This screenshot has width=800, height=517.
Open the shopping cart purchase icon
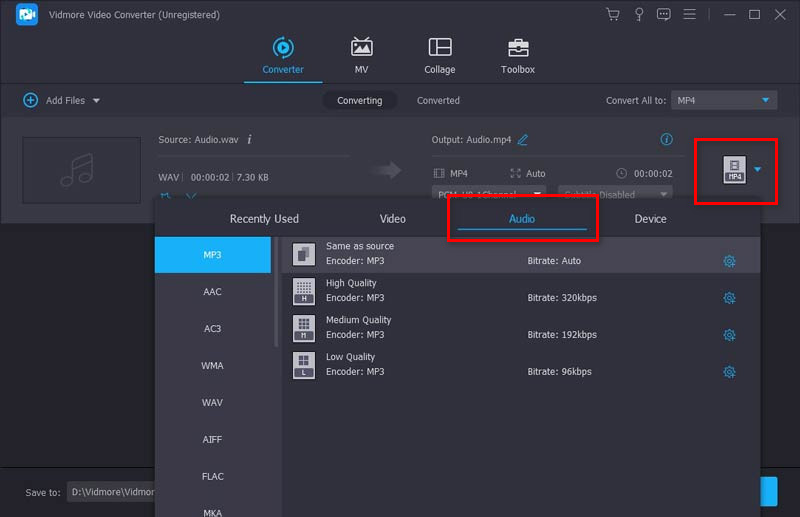[613, 14]
